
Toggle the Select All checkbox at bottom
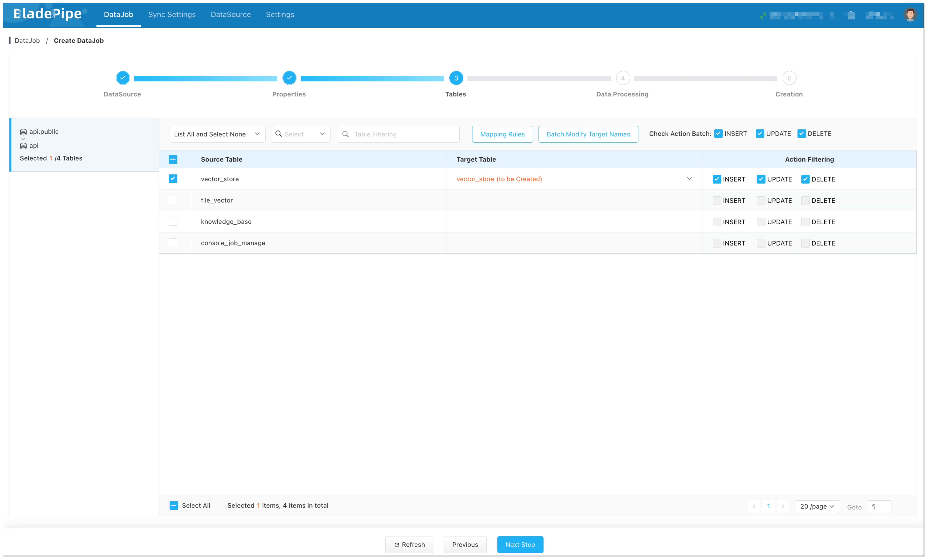174,505
